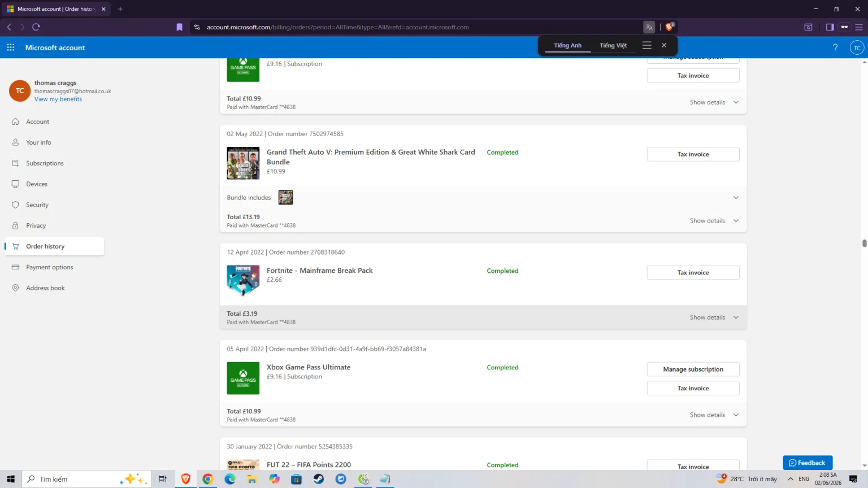
Task: Open the Brave main menu
Action: tap(859, 27)
